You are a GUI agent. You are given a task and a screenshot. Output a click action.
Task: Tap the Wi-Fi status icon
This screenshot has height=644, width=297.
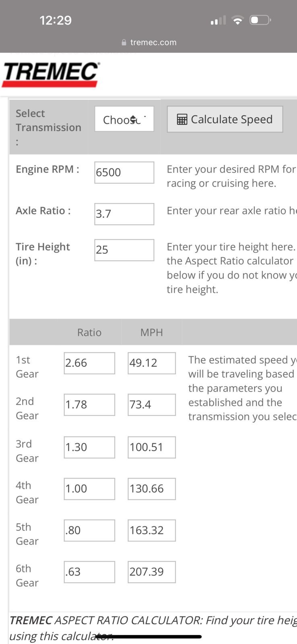click(238, 20)
